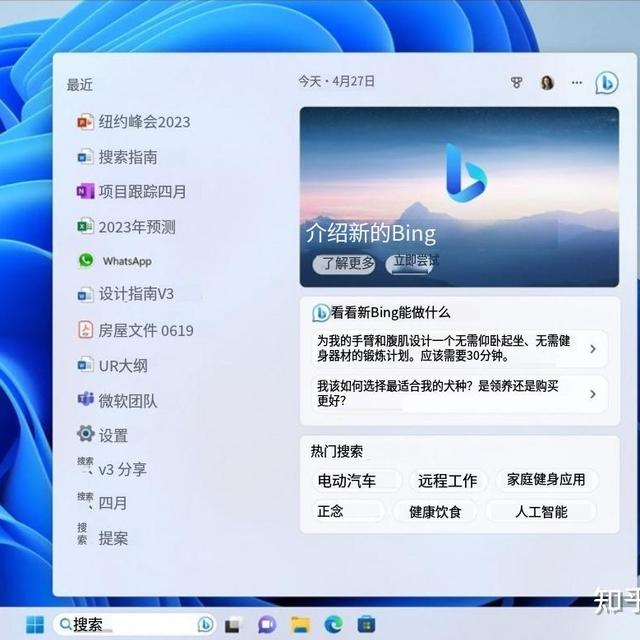Search trending topic 电动汽车
The width and height of the screenshot is (640, 640).
356,480
